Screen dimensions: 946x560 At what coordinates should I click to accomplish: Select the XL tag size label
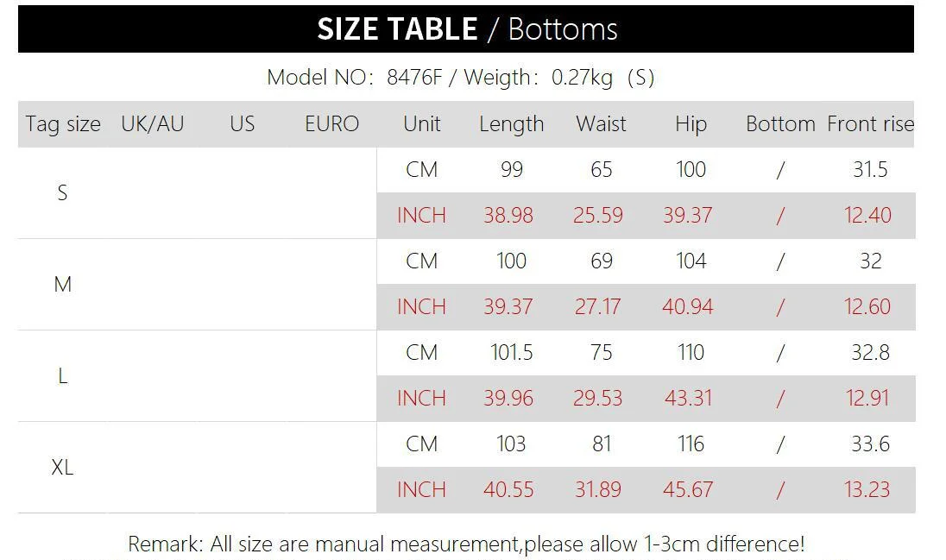click(x=63, y=467)
